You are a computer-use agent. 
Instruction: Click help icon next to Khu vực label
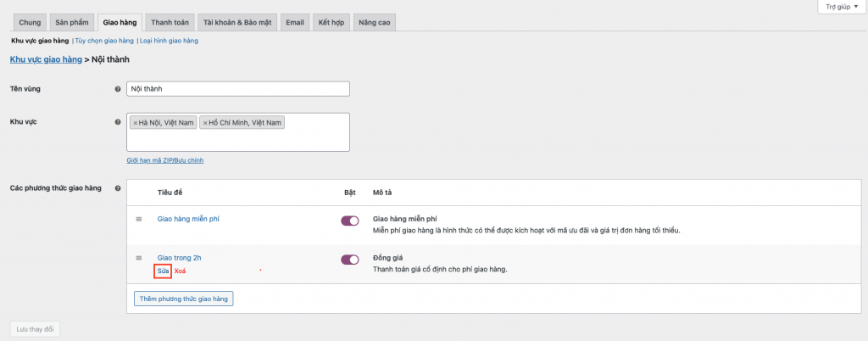[x=117, y=122]
